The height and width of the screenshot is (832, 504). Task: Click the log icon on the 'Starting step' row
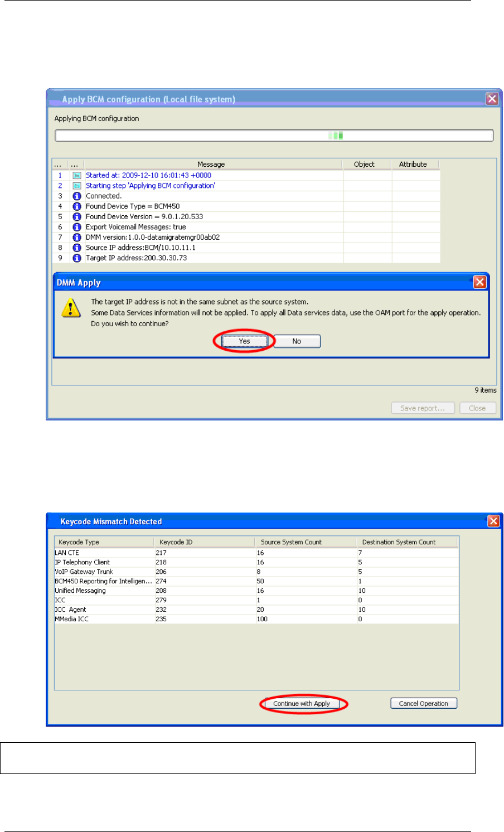click(x=77, y=186)
